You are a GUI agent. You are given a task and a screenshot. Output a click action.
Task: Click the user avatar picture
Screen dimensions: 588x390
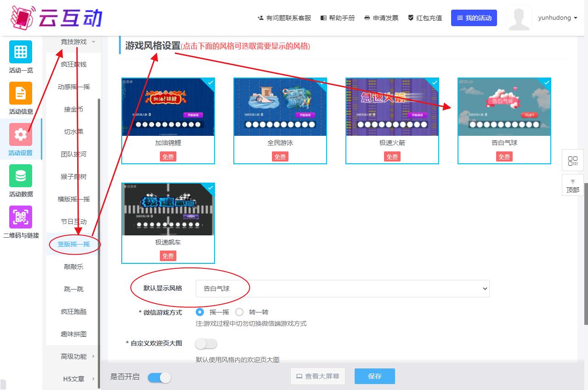[519, 18]
